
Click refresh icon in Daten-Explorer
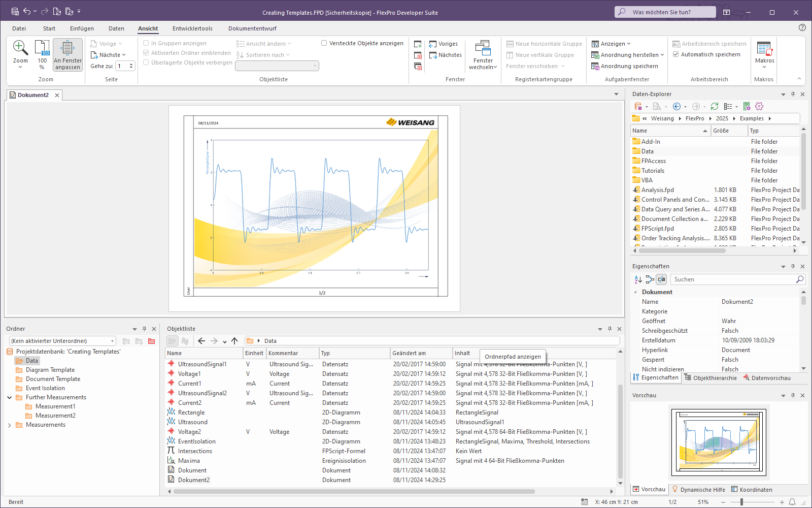[715, 106]
